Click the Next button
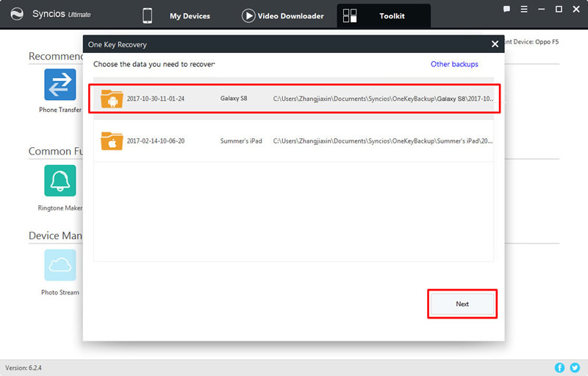Viewport: 588px width, 376px height. (462, 304)
